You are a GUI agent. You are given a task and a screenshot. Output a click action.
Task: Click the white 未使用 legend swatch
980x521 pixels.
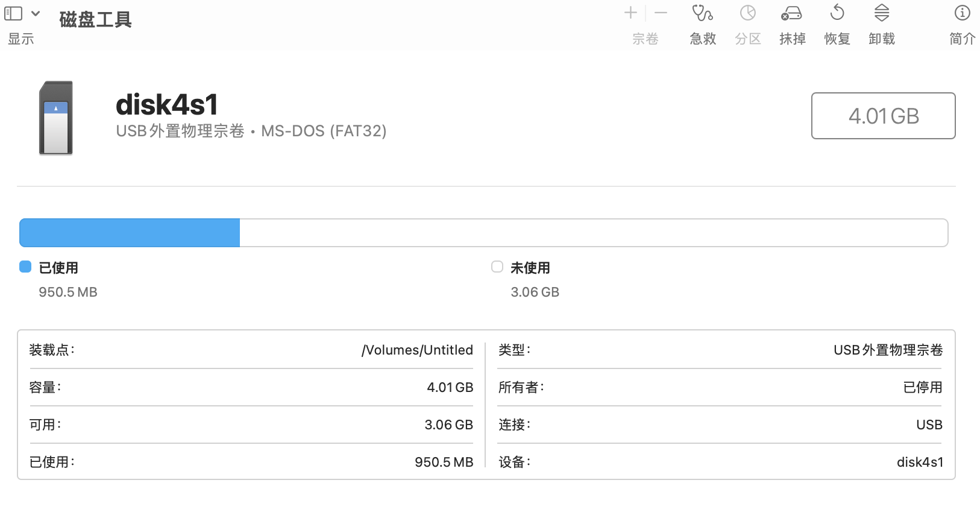click(x=497, y=267)
